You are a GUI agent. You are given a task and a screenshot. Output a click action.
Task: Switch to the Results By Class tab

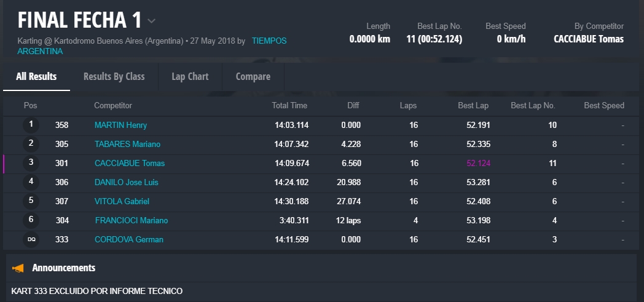coord(114,76)
